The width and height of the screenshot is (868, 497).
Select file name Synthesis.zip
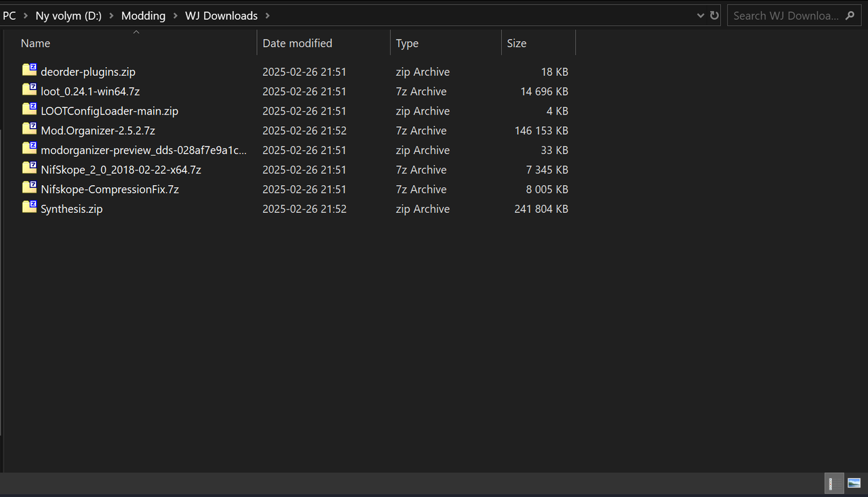pos(72,210)
